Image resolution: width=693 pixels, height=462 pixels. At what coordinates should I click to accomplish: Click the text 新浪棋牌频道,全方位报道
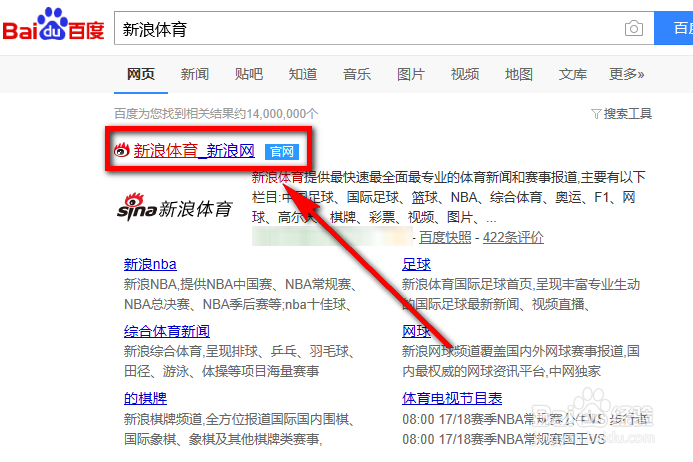[x=239, y=429]
